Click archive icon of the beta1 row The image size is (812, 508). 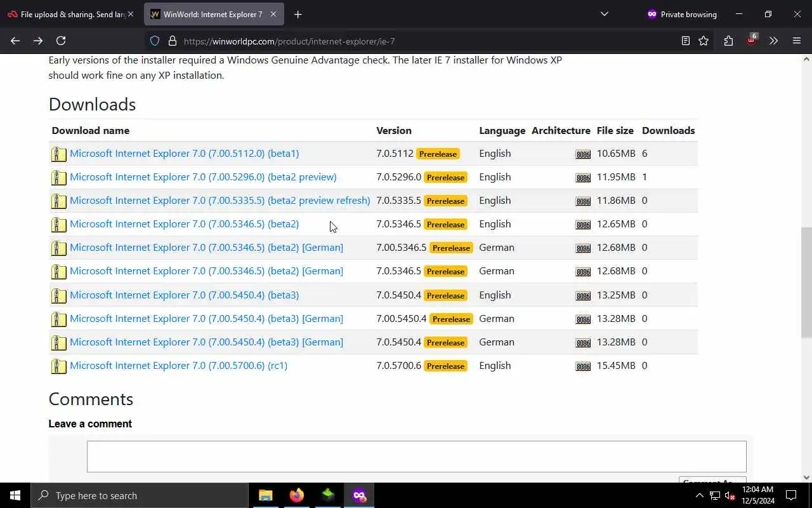[x=58, y=154]
